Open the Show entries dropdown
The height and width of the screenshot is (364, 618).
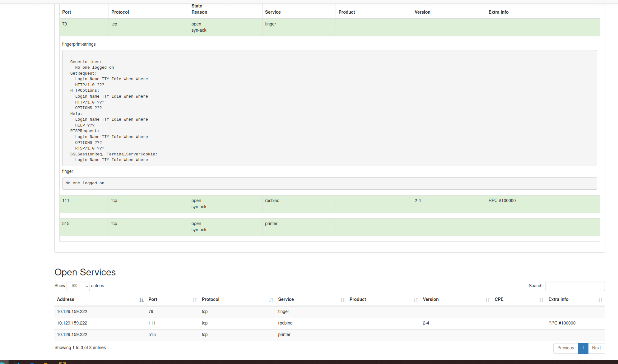click(78, 286)
